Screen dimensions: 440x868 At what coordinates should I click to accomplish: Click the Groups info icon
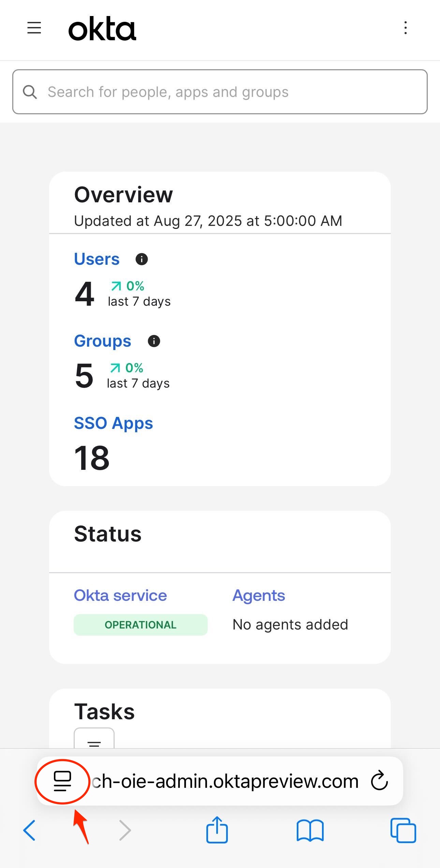click(154, 341)
